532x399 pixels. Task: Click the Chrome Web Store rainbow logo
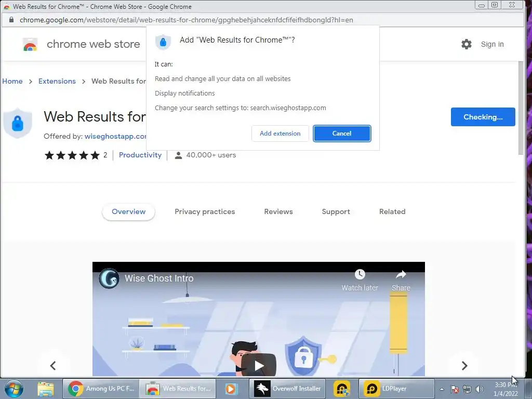pyautogui.click(x=30, y=44)
